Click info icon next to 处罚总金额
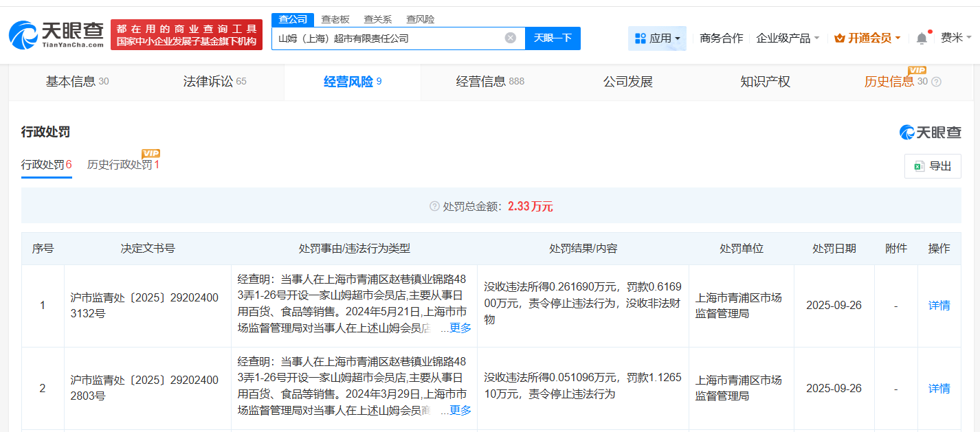This screenshot has width=980, height=432. pos(434,206)
